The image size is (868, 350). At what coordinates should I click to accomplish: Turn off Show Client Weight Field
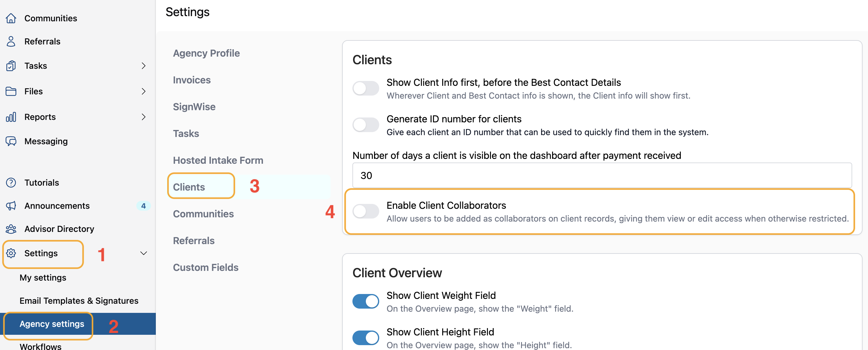click(x=366, y=301)
